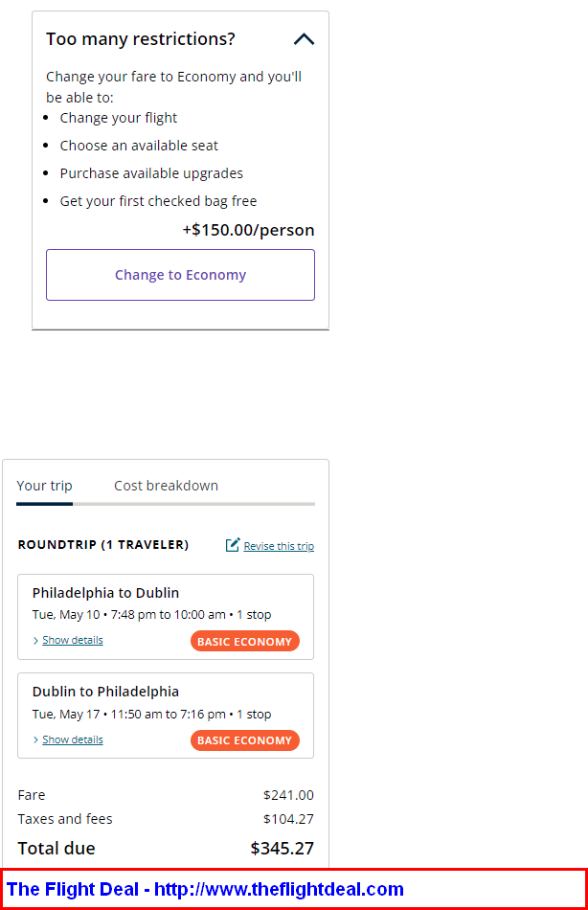Select the Philadelphia to Dublin trip card

point(166,617)
